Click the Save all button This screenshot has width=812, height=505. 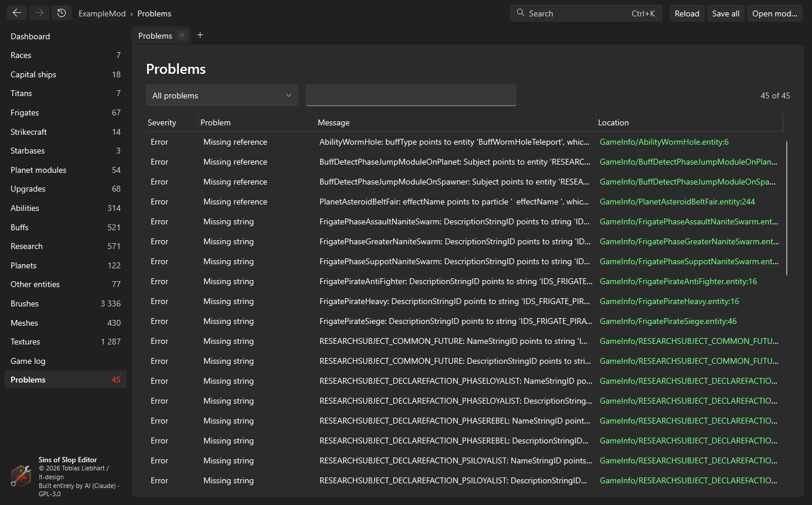coord(726,13)
